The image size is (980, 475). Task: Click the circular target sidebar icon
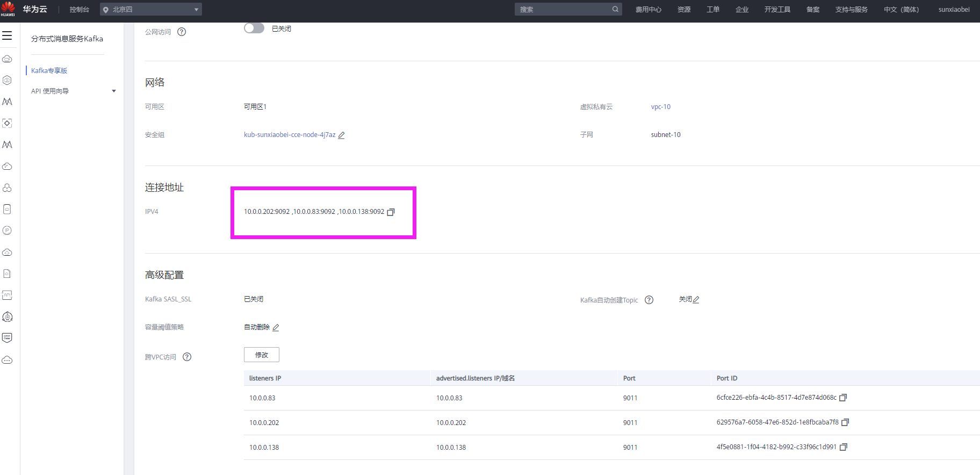[7, 316]
